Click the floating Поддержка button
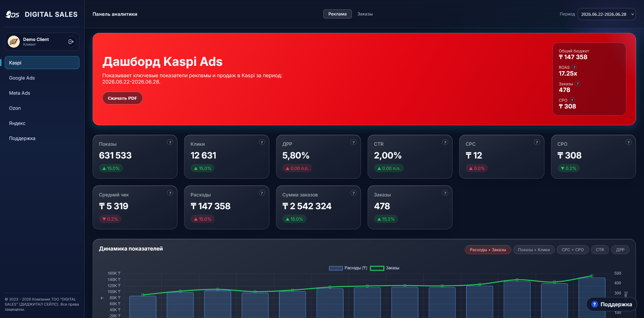 click(x=611, y=304)
